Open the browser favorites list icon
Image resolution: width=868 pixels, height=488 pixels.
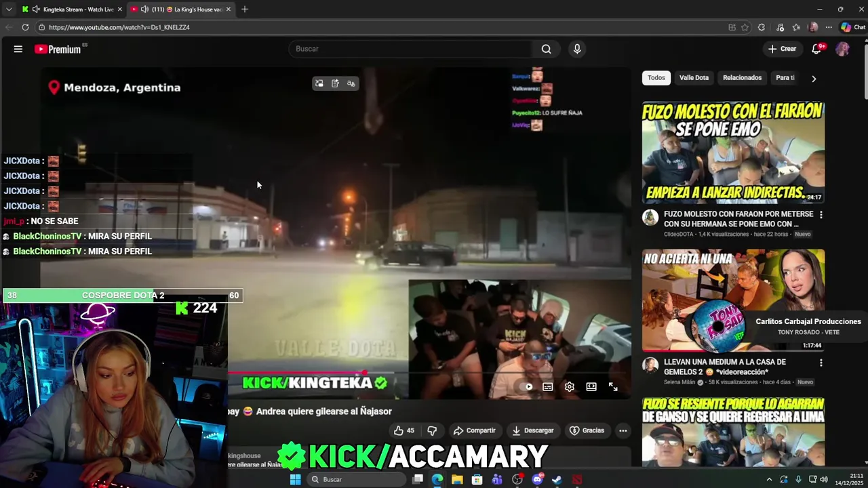pos(796,27)
